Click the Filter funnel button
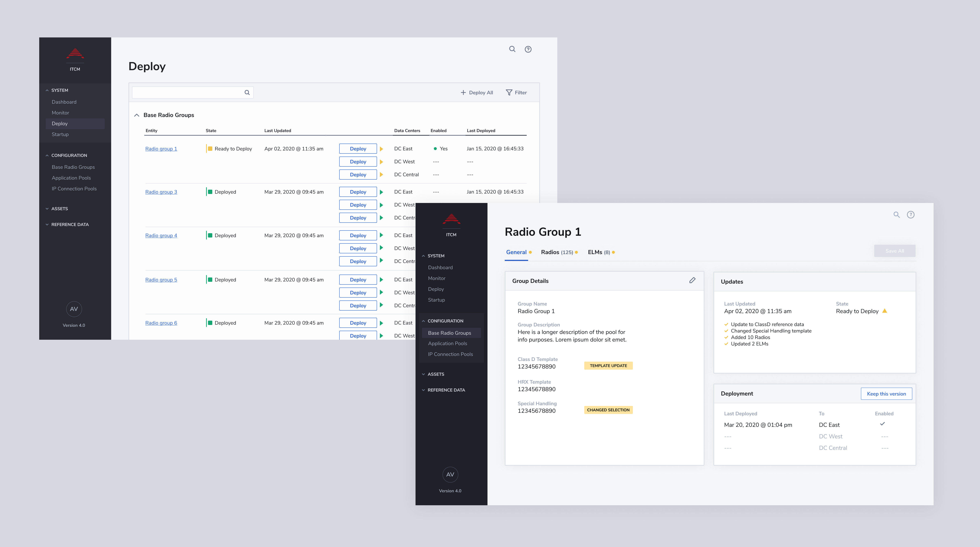Screen dimensions: 980x547 point(516,92)
